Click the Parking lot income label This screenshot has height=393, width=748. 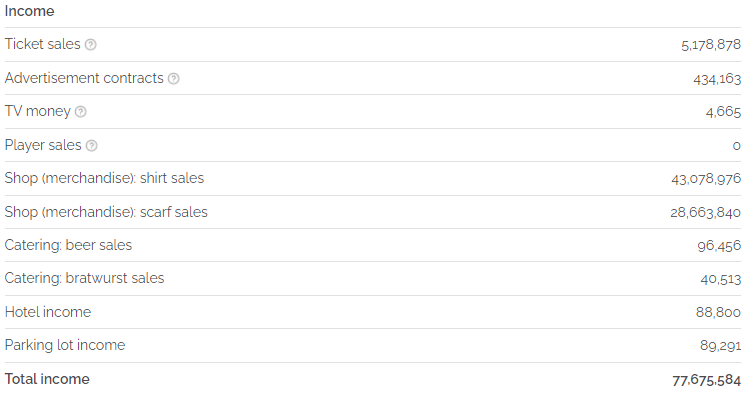[65, 345]
